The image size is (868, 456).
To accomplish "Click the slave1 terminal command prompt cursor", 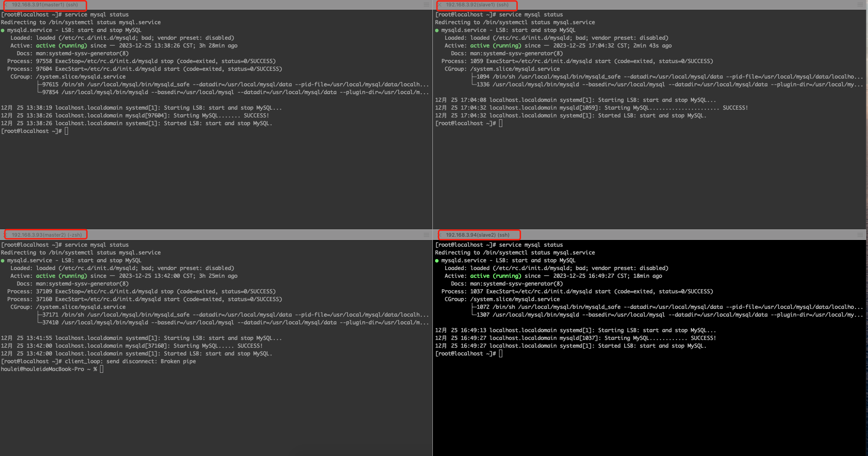I will click(x=501, y=123).
